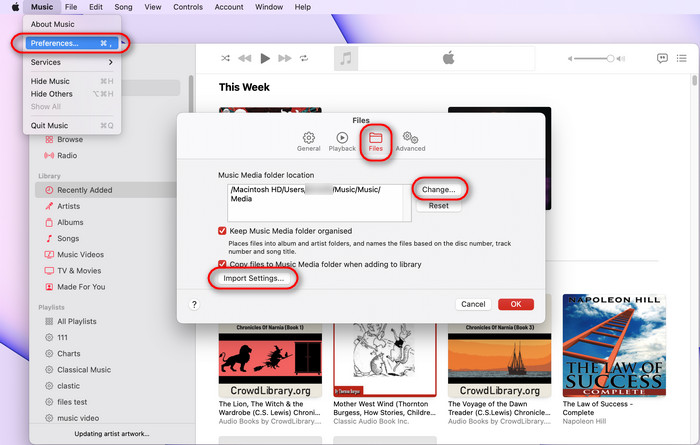Image resolution: width=700 pixels, height=445 pixels.
Task: Select Hide Music from the menu
Action: 71,81
